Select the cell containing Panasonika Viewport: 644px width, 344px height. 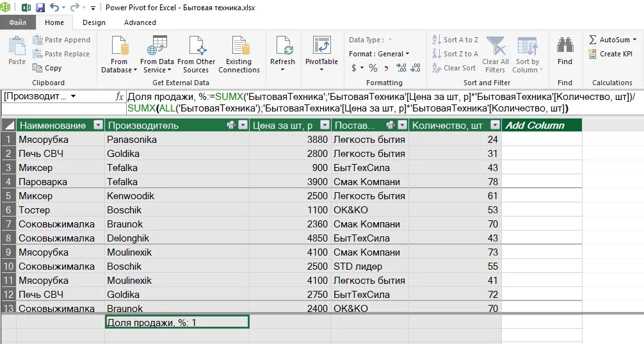(177, 139)
